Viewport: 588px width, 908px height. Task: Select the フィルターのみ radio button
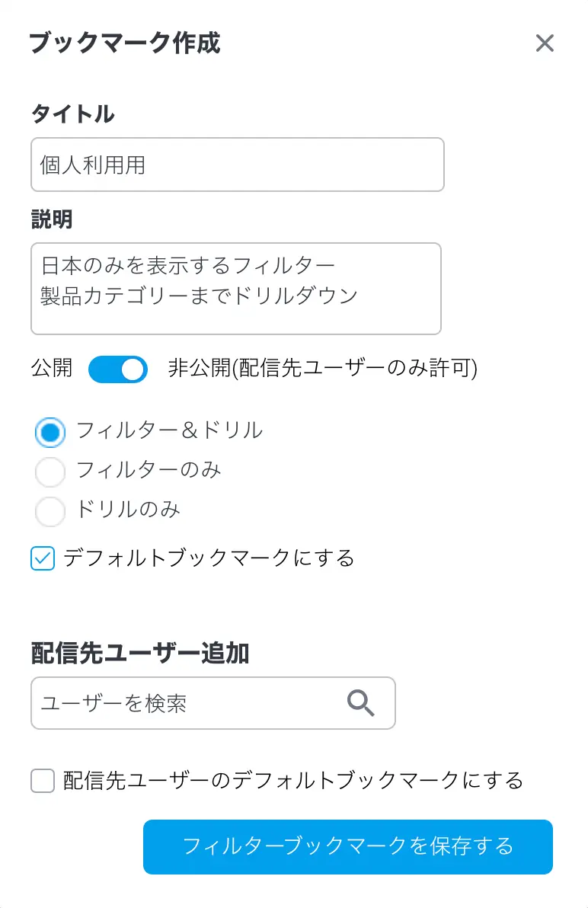click(50, 472)
